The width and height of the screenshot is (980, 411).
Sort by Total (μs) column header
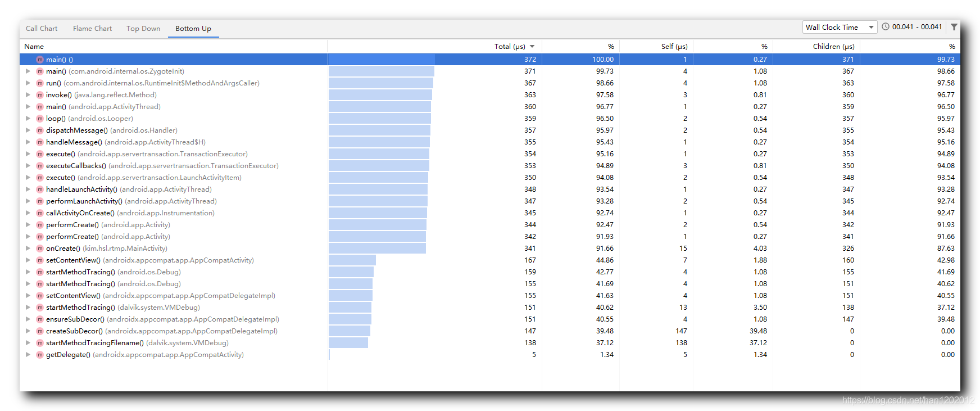(514, 47)
